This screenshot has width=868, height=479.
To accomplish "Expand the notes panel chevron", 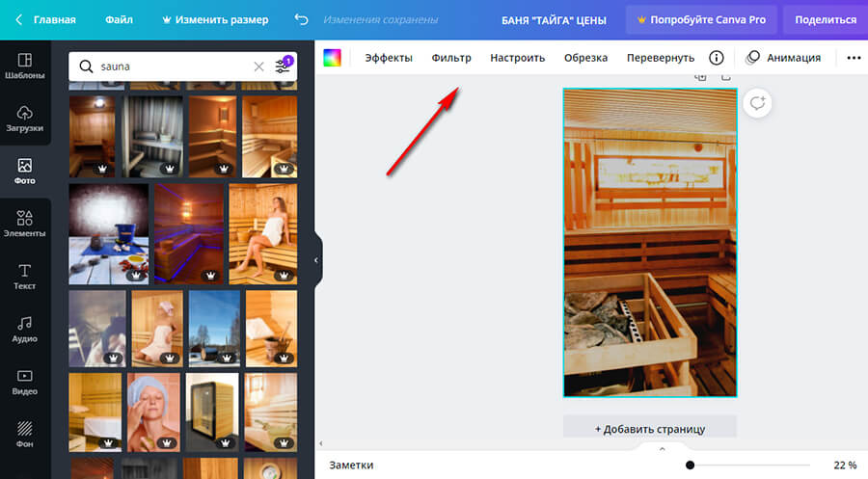I will click(662, 449).
